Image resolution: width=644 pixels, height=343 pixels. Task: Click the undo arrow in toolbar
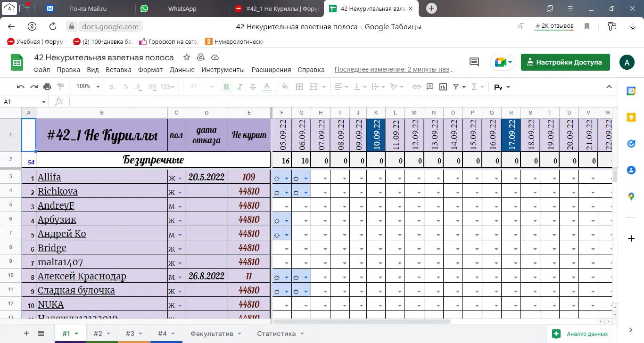pyautogui.click(x=20, y=87)
